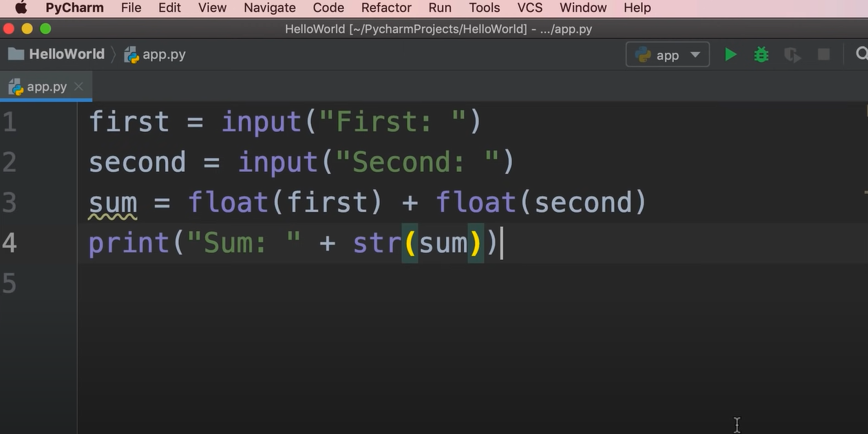The height and width of the screenshot is (434, 868).
Task: Click the underlined 'sum' variable on line 3
Action: click(113, 203)
